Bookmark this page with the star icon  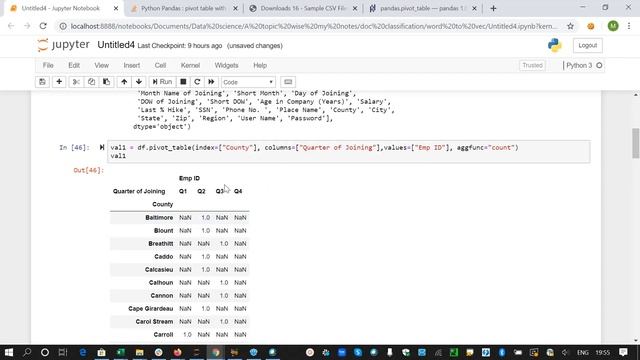pos(570,26)
